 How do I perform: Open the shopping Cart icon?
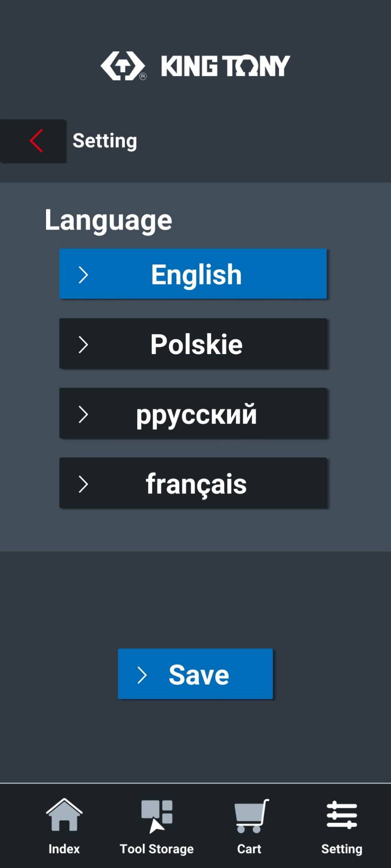(251, 816)
